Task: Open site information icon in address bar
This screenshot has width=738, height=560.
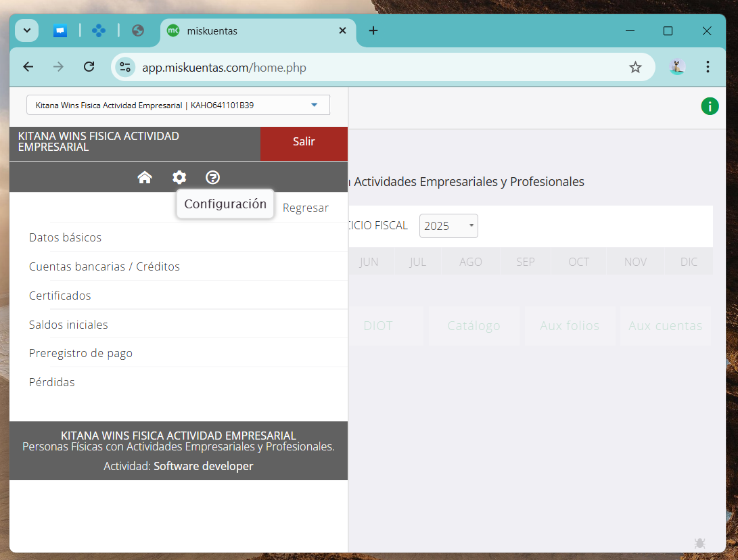Action: (125, 67)
